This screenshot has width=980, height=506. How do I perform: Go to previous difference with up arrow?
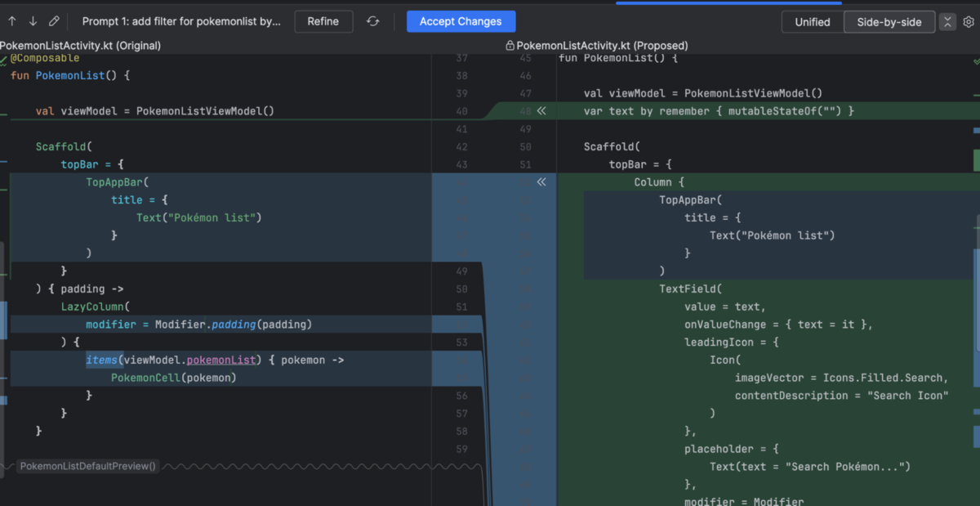pos(12,21)
